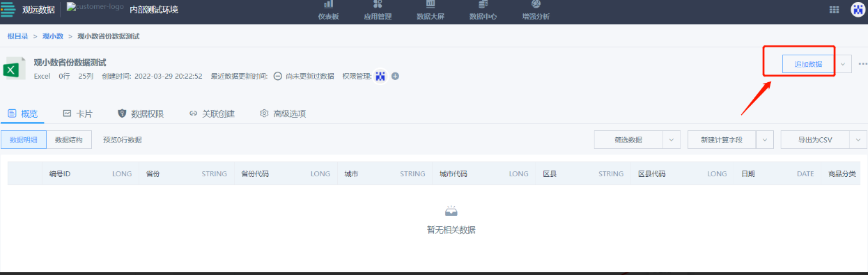
Task: Click the 追加数据 button
Action: coord(808,64)
